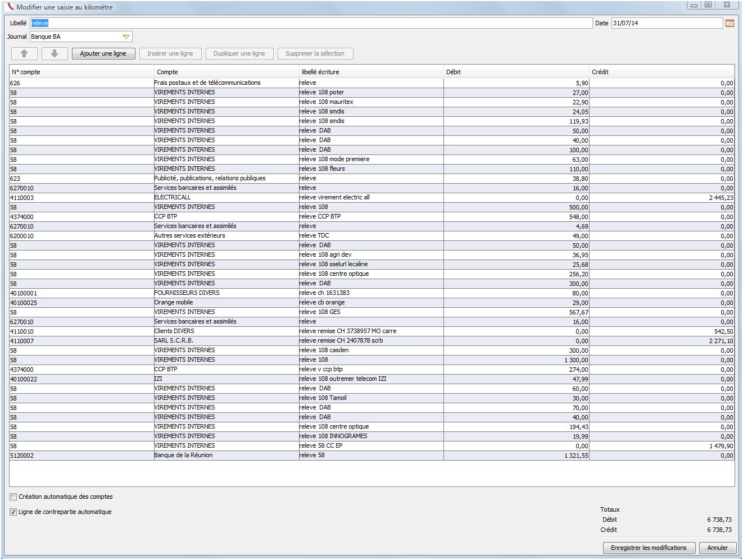Click the Date field showing 31/07/14

pos(666,23)
